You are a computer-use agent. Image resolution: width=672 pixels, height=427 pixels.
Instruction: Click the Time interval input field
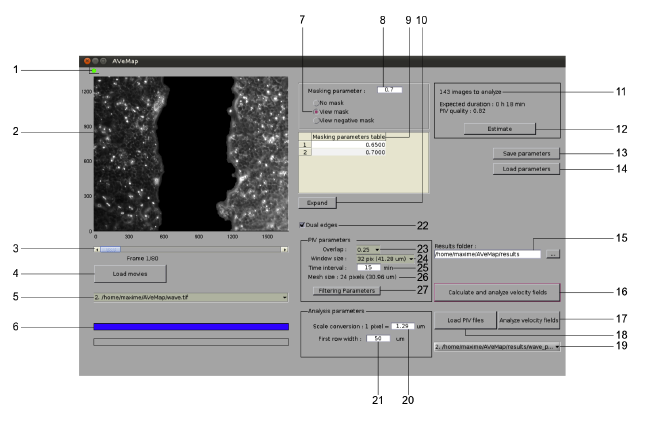click(x=369, y=268)
